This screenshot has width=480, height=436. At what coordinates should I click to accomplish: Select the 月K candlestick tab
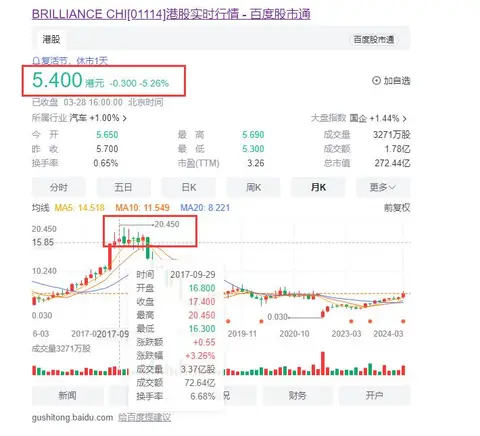[x=318, y=188]
